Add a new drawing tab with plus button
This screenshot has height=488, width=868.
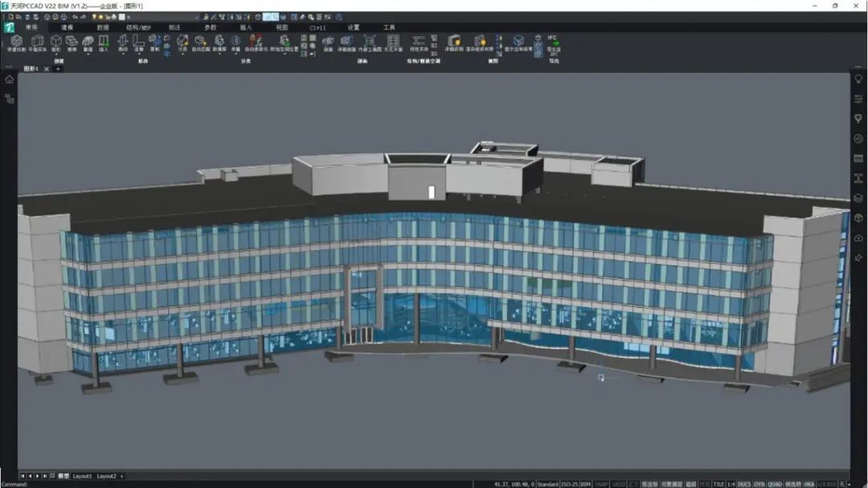pos(58,69)
